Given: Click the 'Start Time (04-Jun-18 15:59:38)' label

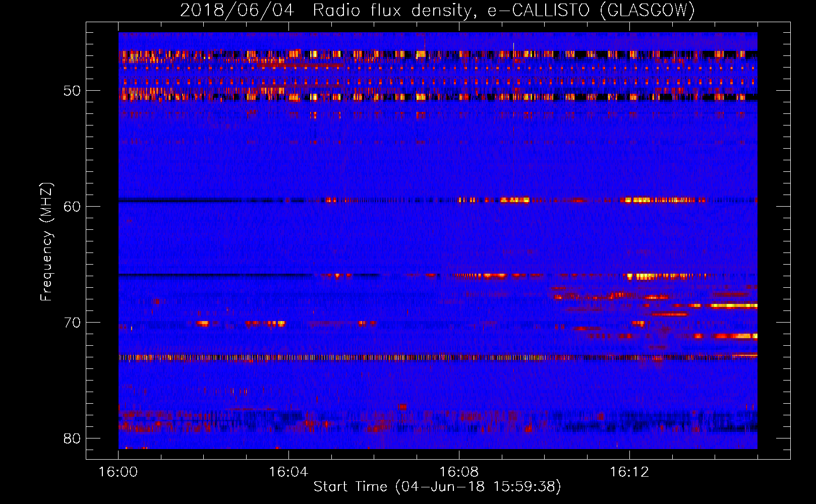Looking at the screenshot, I should point(437,486).
